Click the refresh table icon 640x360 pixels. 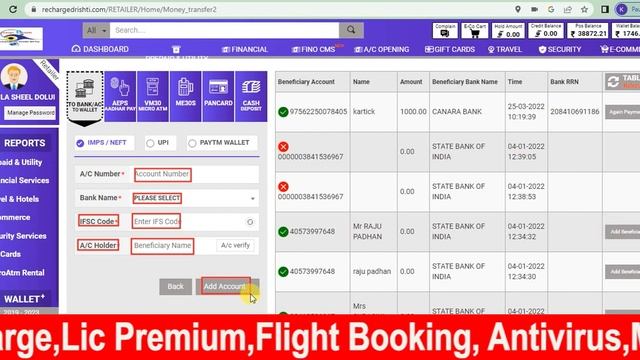[613, 82]
